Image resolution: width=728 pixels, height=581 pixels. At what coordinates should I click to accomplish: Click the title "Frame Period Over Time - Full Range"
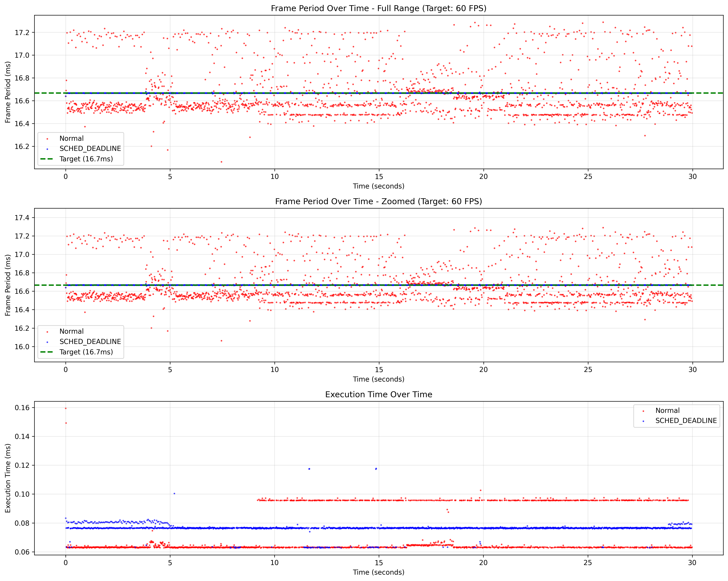tap(379, 8)
